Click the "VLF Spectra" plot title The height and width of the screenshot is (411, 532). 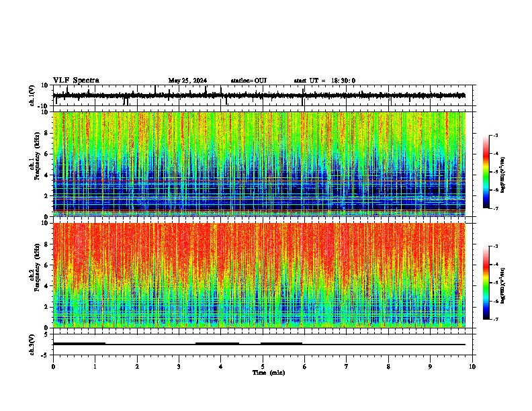[76, 81]
